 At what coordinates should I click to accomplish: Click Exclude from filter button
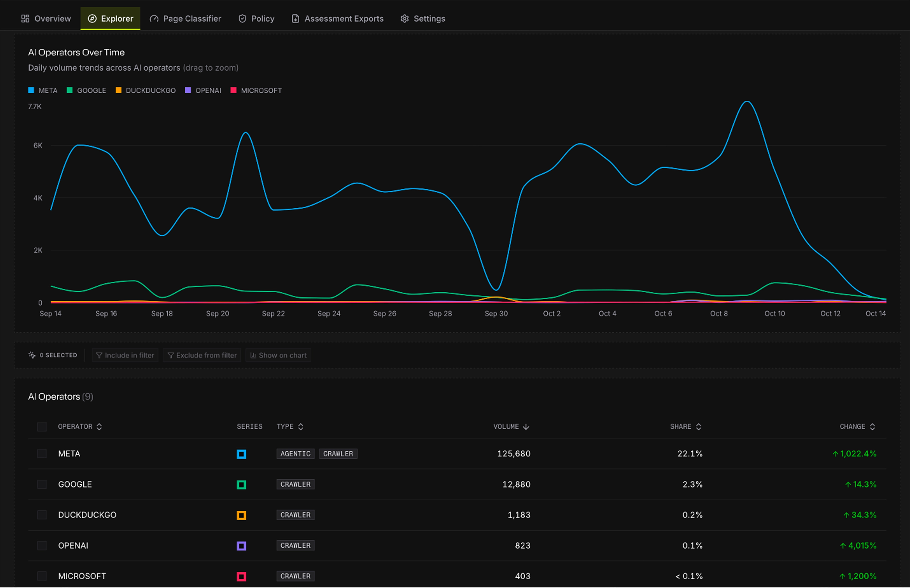(x=202, y=356)
